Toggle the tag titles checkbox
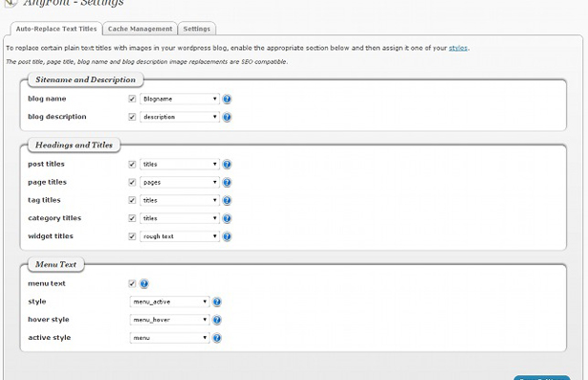The image size is (588, 380). tap(132, 200)
